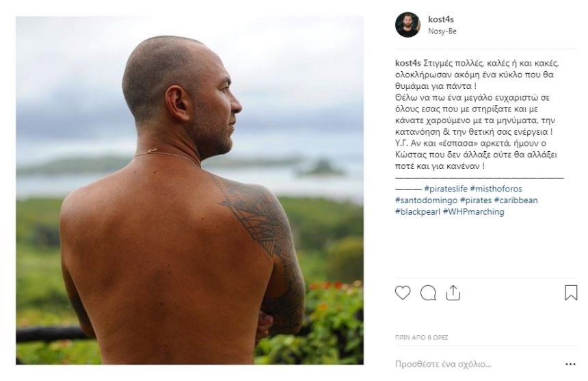The width and height of the screenshot is (588, 381).
Task: Open the #santodomingo hashtag
Action: [427, 200]
